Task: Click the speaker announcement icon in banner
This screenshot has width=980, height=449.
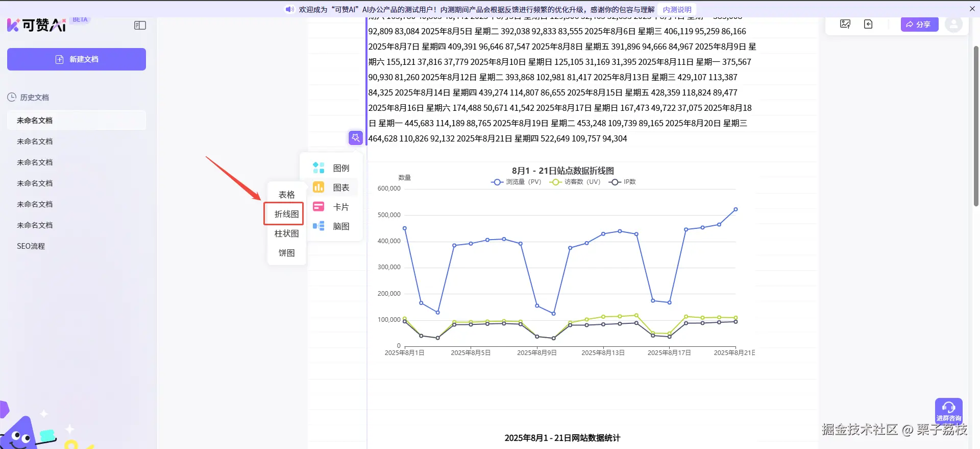Action: (289, 9)
